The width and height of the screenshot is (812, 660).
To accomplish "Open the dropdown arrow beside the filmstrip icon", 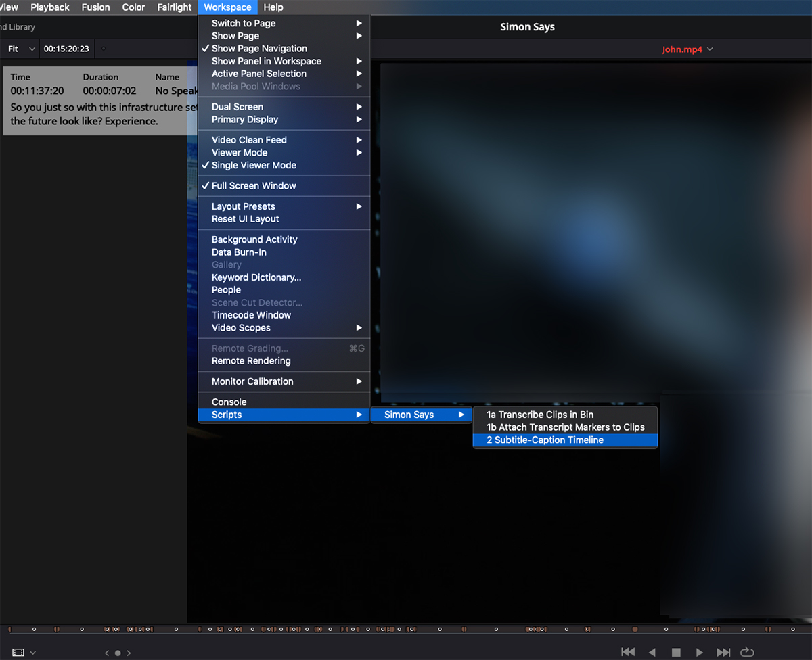I will (x=32, y=653).
